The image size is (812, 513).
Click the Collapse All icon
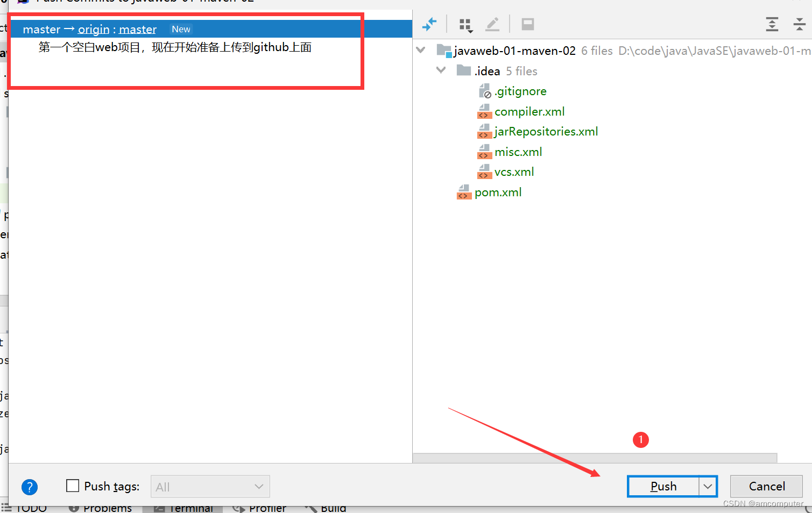pos(800,24)
